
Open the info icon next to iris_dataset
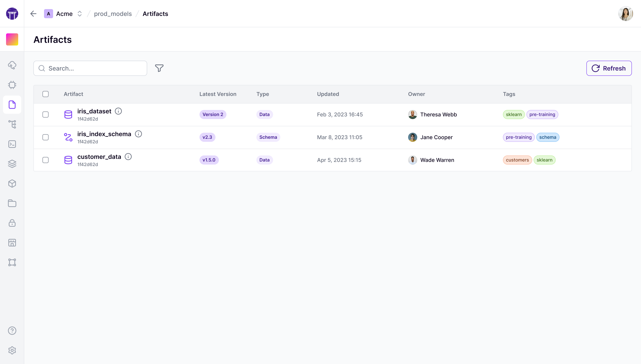(118, 111)
